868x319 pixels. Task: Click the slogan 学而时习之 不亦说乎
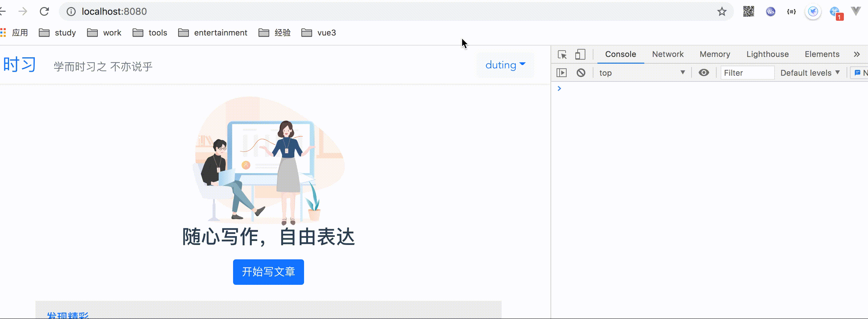click(x=103, y=66)
